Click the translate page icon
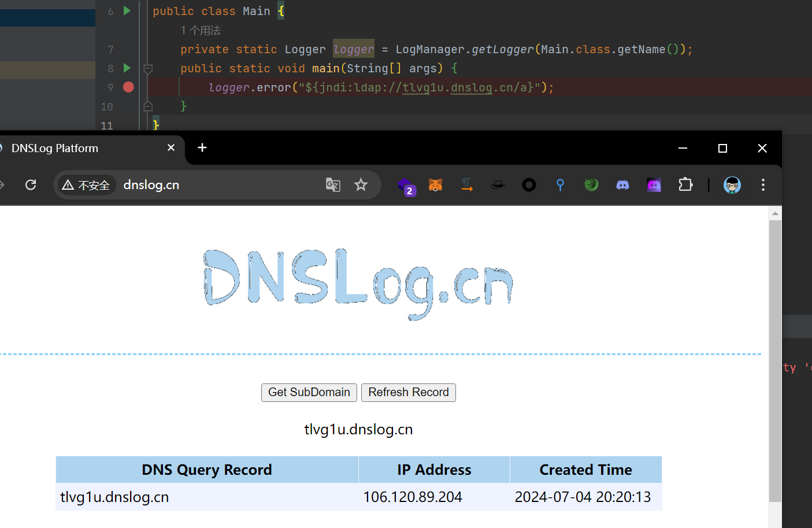Screen dimensions: 812x528 pyautogui.click(x=333, y=185)
